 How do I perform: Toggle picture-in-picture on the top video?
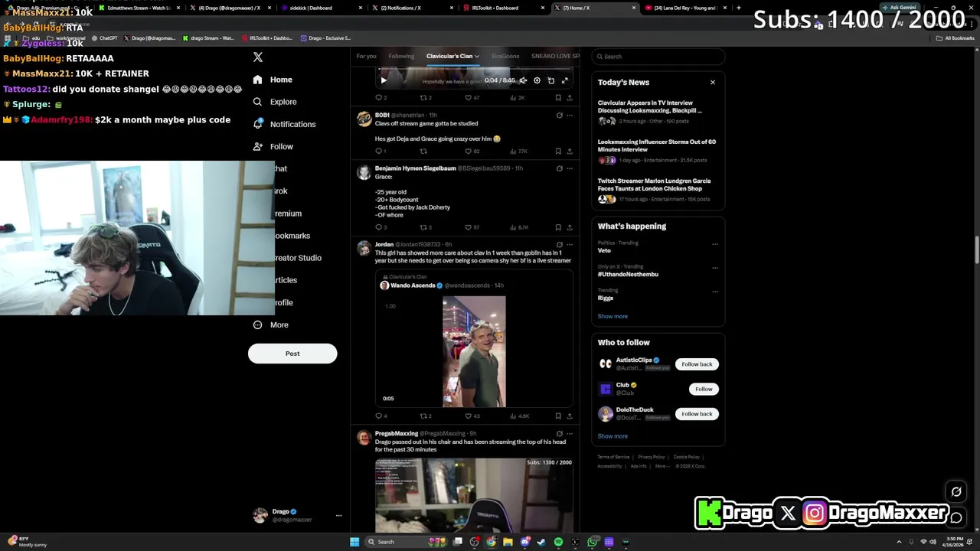point(550,80)
